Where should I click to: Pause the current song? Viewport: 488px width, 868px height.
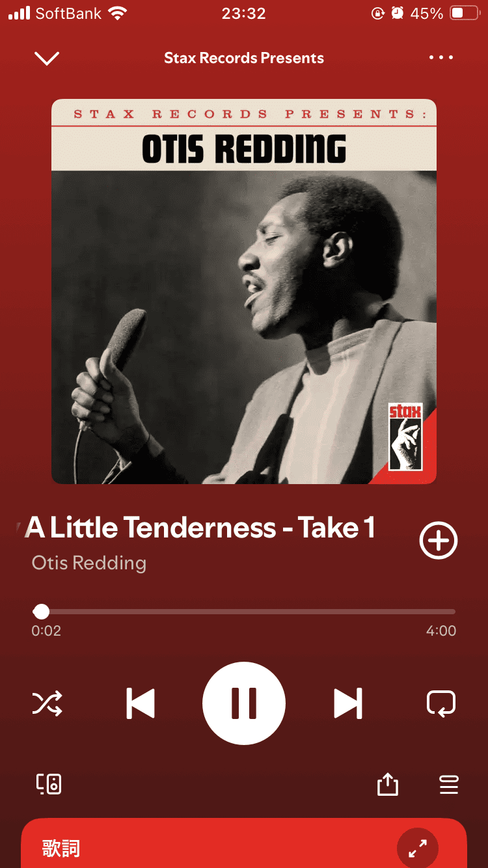244,703
